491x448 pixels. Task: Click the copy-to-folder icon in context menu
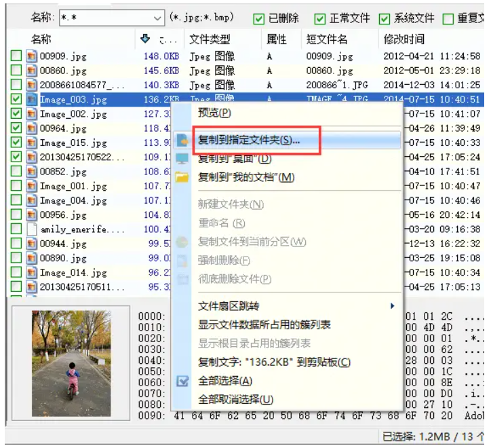pos(182,140)
